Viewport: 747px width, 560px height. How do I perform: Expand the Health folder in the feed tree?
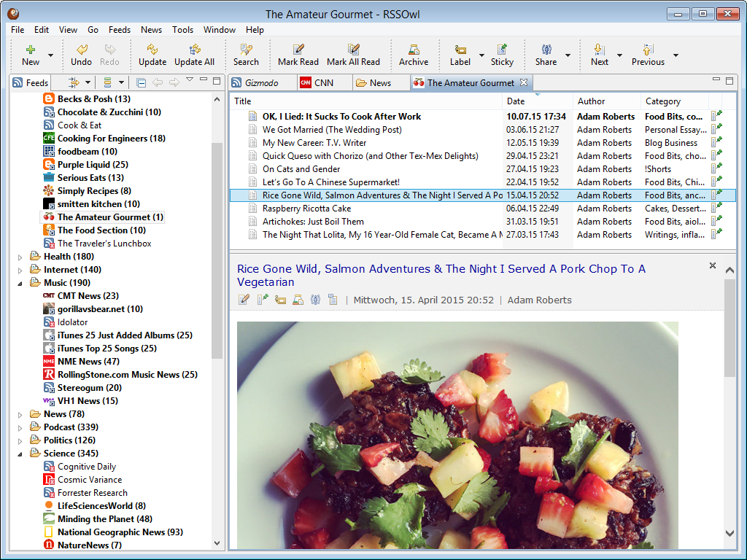[x=20, y=257]
